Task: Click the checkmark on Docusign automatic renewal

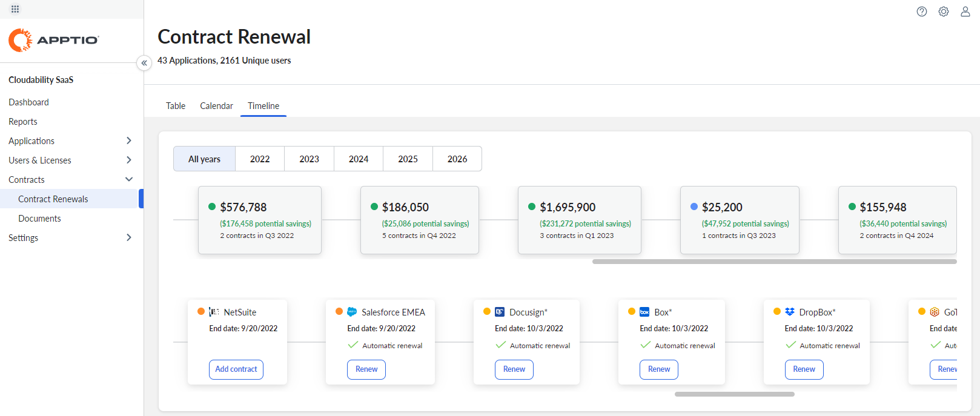Action: (x=501, y=345)
